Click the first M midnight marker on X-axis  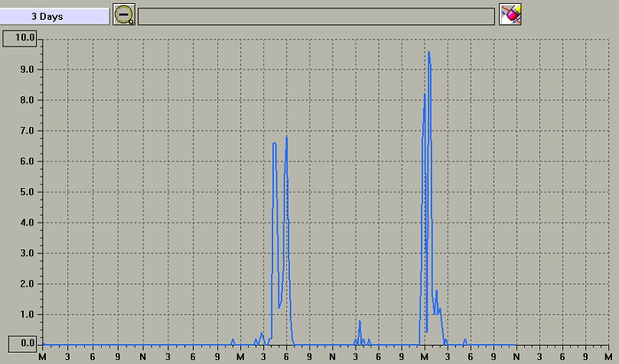click(x=43, y=356)
